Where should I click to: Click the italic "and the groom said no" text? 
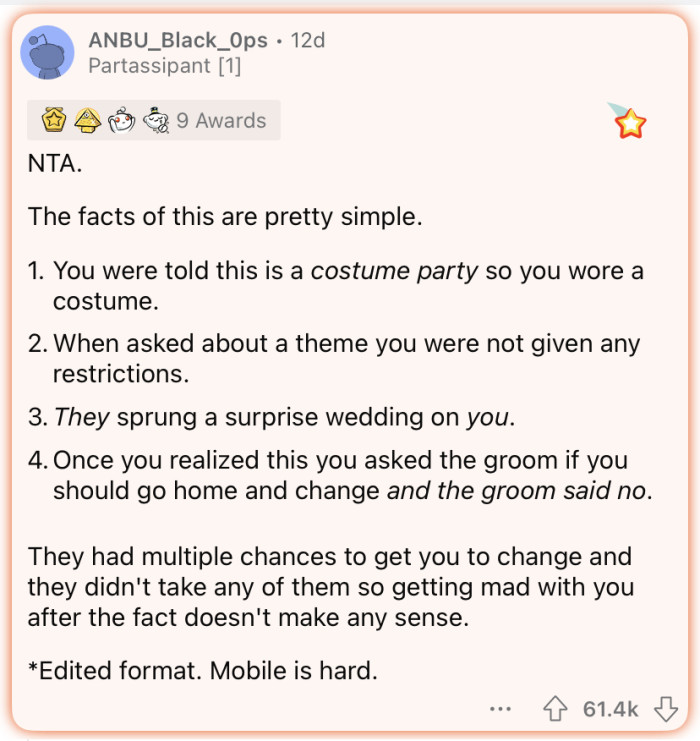pos(518,491)
